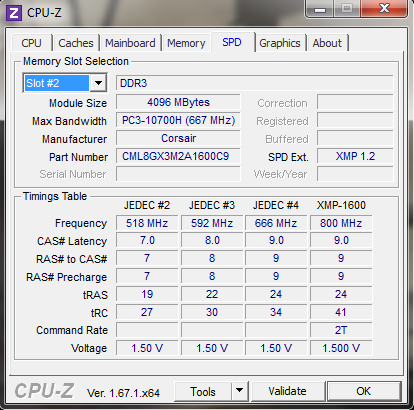Click the 4096 MBytes module size value
The height and width of the screenshot is (410, 414).
pos(178,102)
